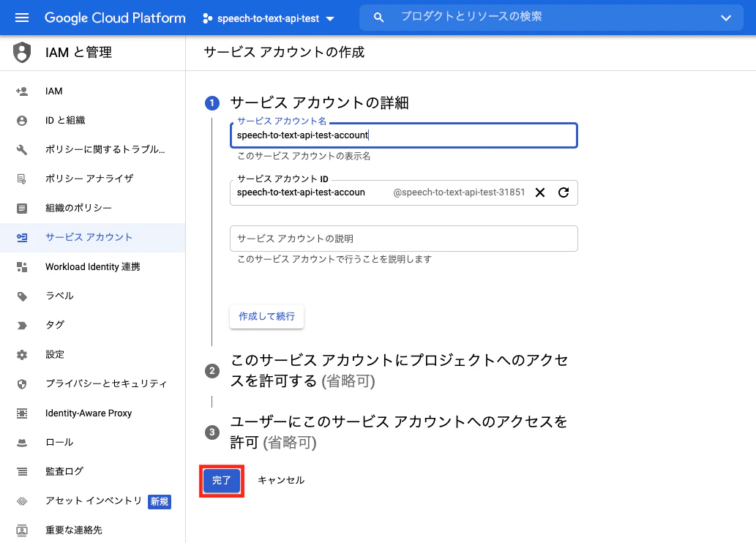Click the Google Cloud Platform logo
Viewport: 756px width, 543px height.
pos(115,18)
